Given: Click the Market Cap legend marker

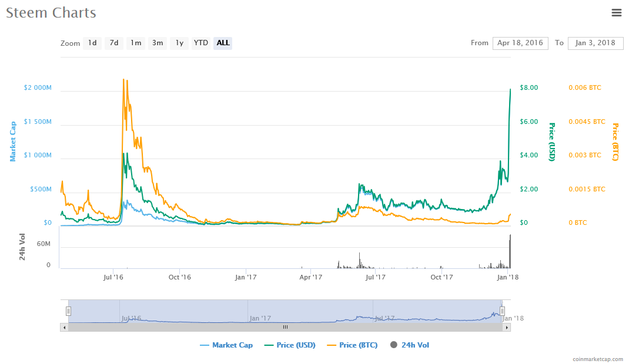Looking at the screenshot, I should pyautogui.click(x=203, y=345).
